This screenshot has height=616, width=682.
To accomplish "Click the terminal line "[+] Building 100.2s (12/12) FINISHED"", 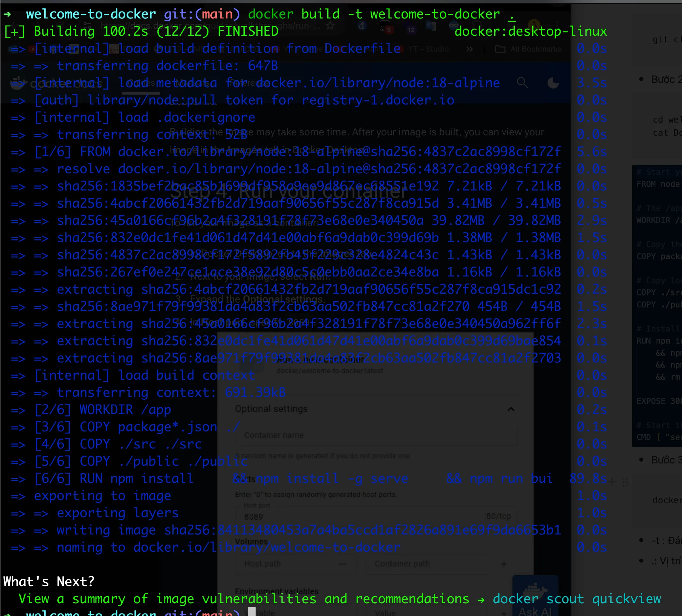I will click(141, 32).
